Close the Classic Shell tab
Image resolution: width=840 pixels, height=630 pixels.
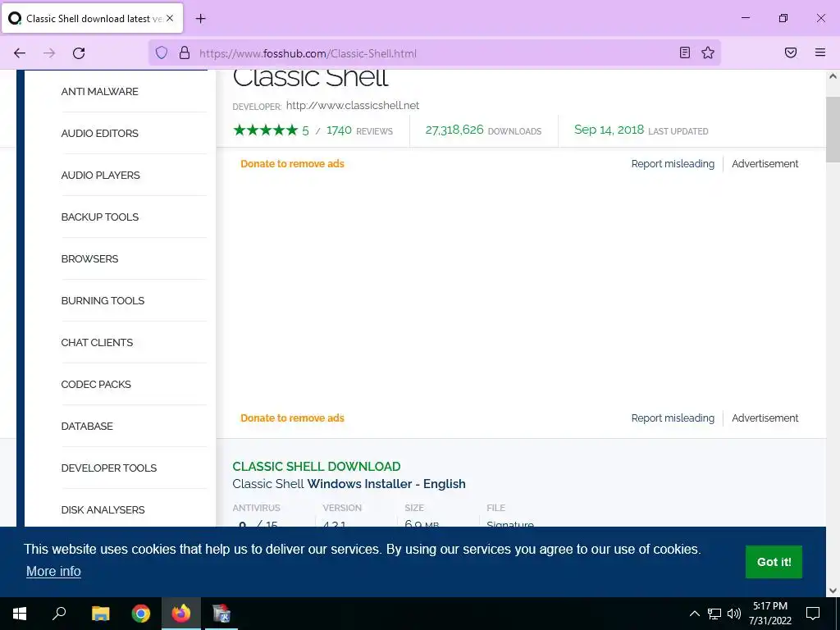pyautogui.click(x=170, y=18)
